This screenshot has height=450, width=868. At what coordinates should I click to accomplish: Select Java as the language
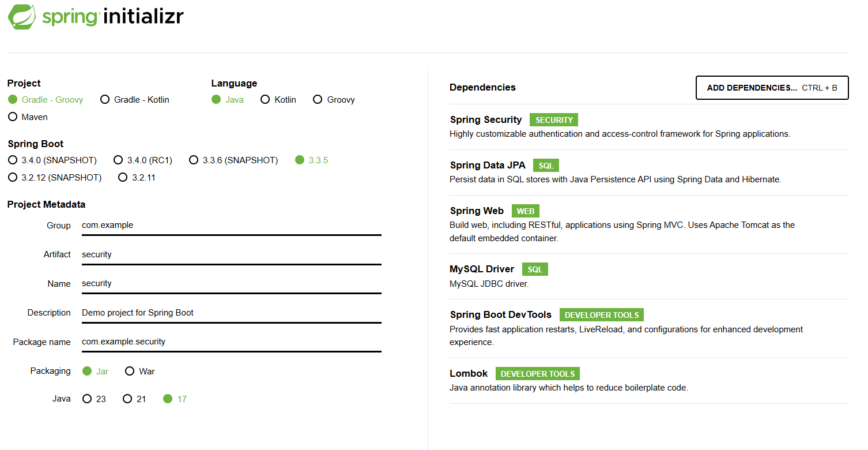228,100
